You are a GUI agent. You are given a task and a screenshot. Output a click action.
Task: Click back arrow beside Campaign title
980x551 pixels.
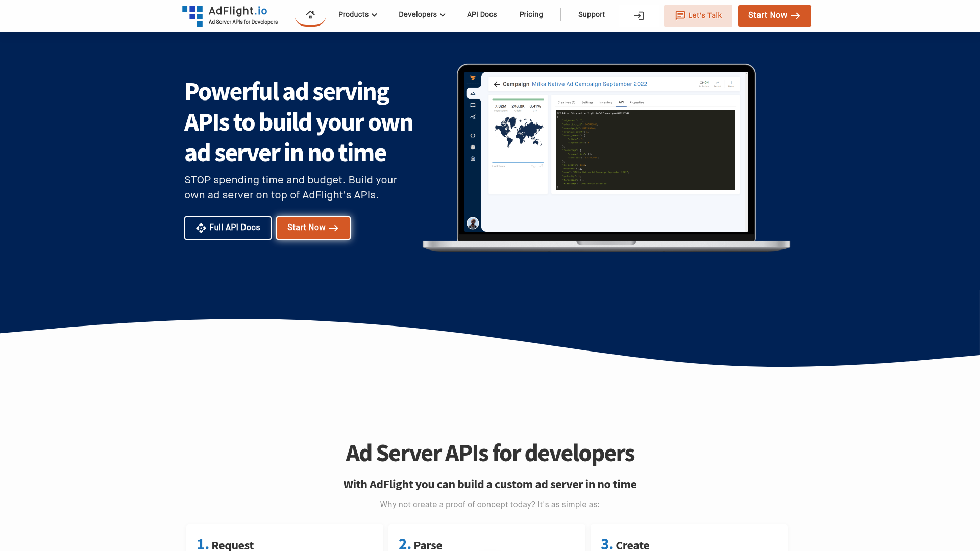click(x=497, y=84)
